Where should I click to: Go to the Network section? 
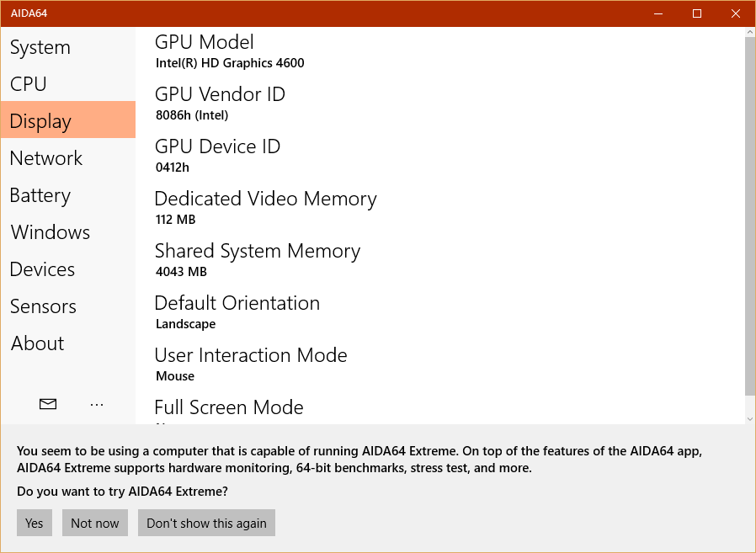point(46,158)
